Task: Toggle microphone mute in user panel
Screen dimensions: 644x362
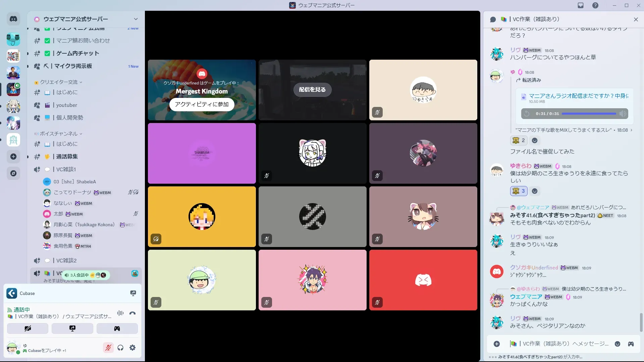Action: pos(108,348)
